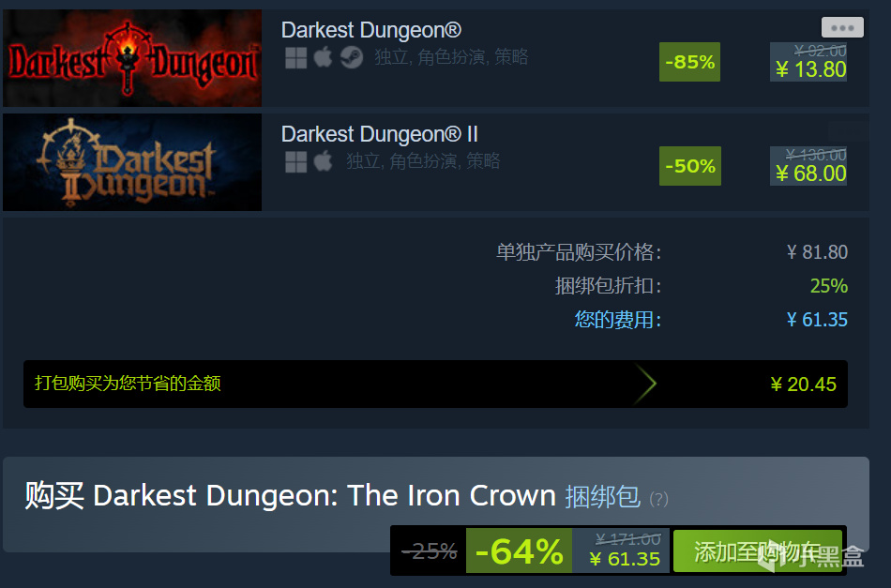Open Darkest Dungeon® red banner thumbnail

[x=132, y=58]
